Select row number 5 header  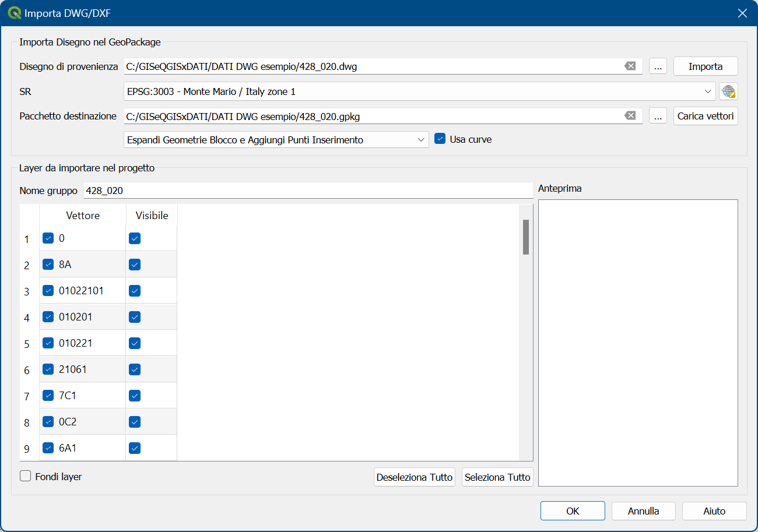(x=27, y=344)
